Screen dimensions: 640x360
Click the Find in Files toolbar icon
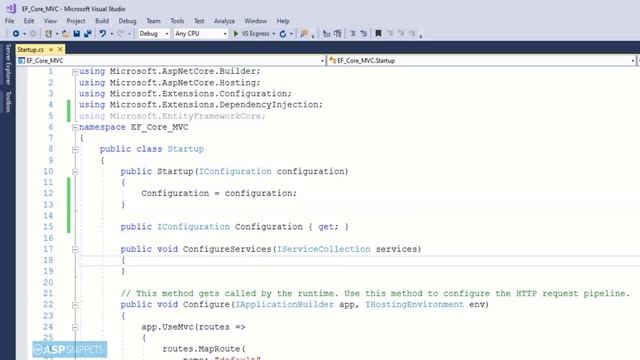(x=304, y=33)
